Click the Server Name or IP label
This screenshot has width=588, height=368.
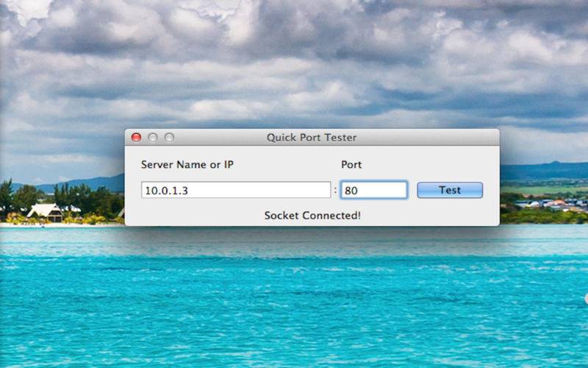click(187, 164)
